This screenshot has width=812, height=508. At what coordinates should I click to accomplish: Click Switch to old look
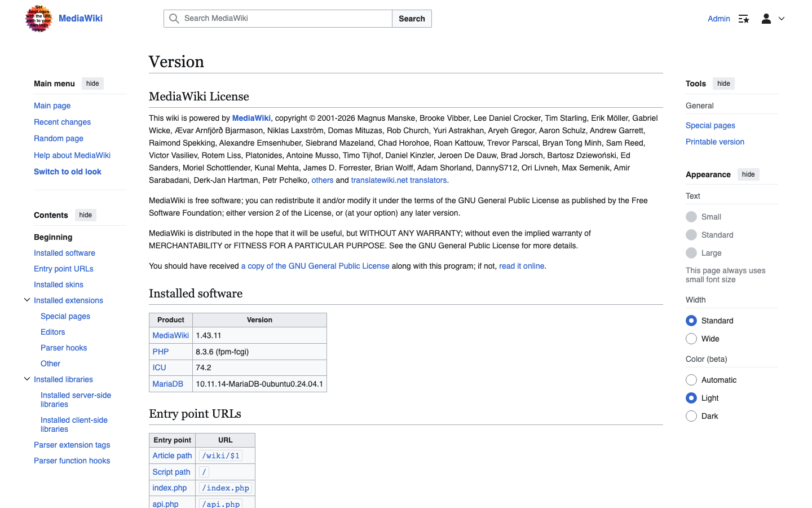[68, 172]
